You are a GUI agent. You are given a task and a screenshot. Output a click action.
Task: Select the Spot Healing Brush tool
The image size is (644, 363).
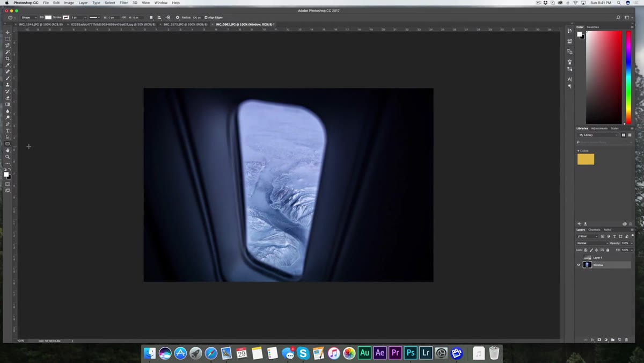[x=8, y=71]
